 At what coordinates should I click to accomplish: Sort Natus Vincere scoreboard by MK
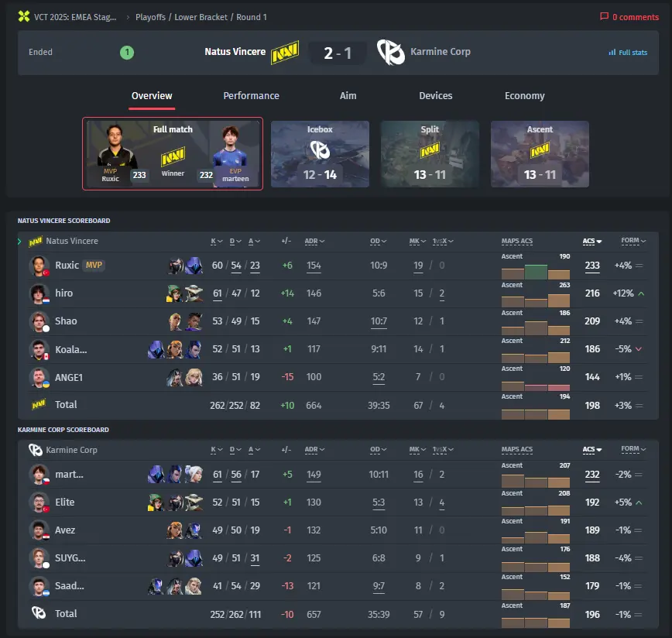coord(417,242)
